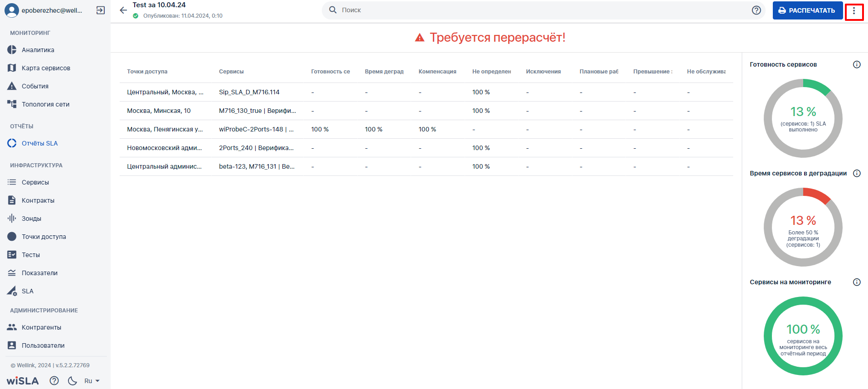Click M716_130_true service cell
Viewport: 868px width, 389px height.
[x=257, y=111]
